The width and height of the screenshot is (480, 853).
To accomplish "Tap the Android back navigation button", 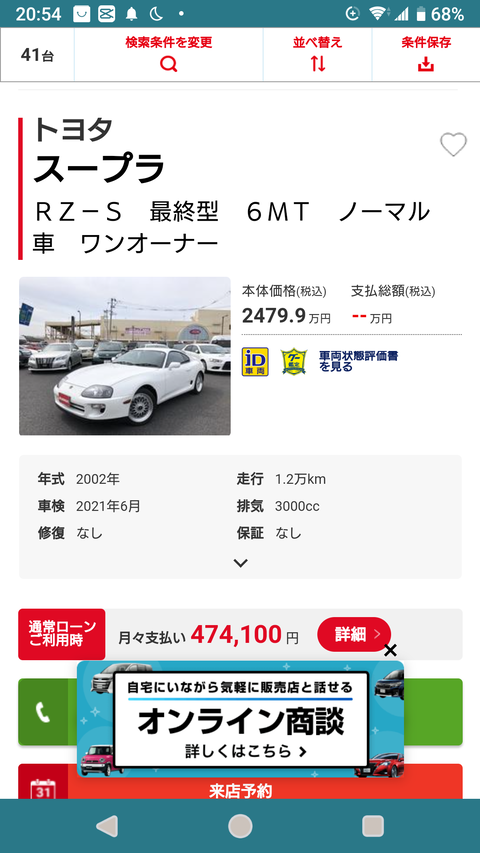I will coord(107,826).
